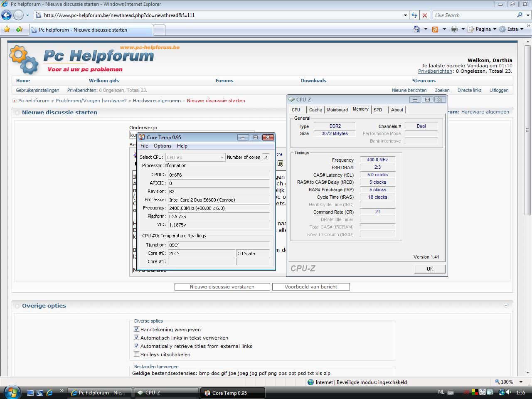Image resolution: width=532 pixels, height=399 pixels.
Task: Click Uitloggen to log out
Action: (499, 90)
